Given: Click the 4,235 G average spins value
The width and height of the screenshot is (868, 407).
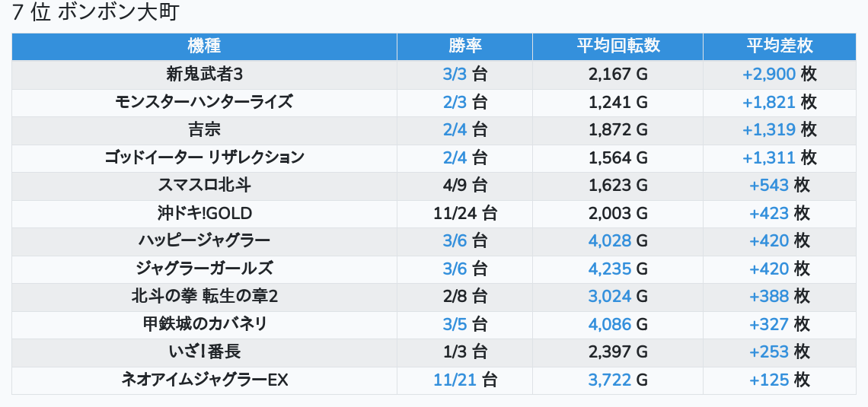Looking at the screenshot, I should [x=617, y=269].
